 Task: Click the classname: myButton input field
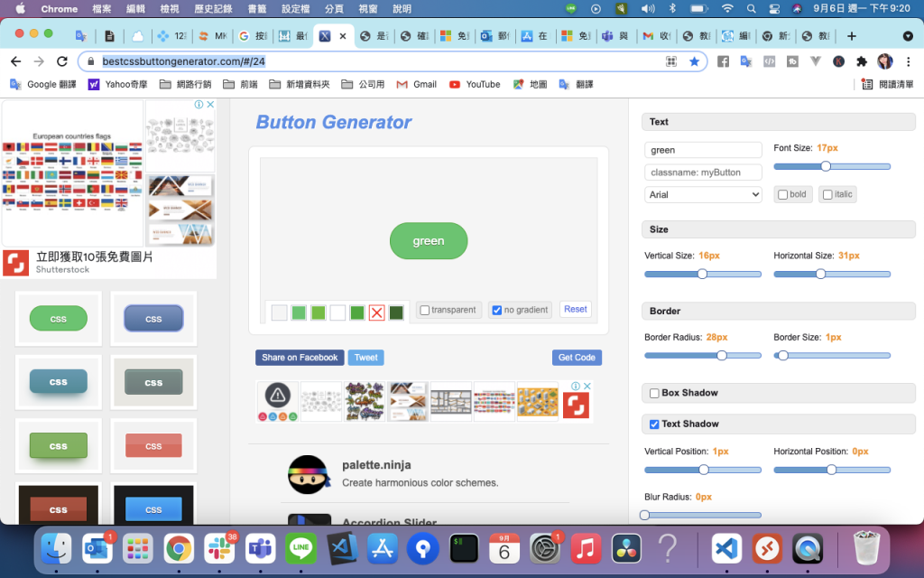coord(703,172)
